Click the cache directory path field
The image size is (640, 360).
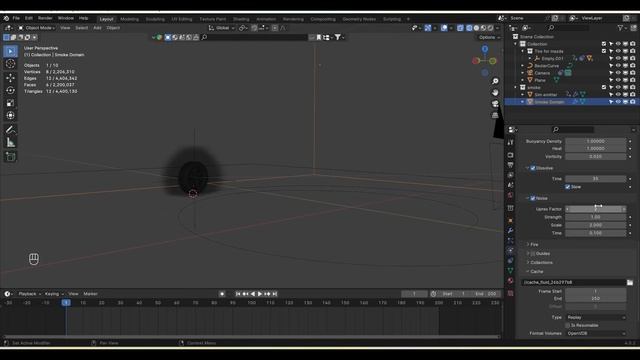[x=573, y=282]
